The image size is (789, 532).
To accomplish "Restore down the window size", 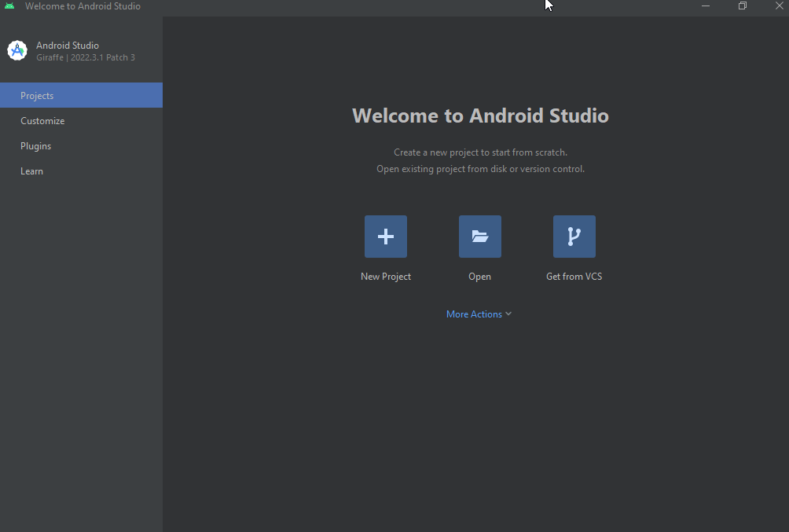I will (742, 6).
